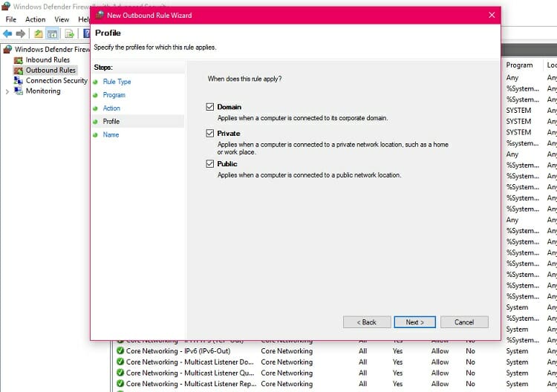Click green check icon of Multicast Listener Do... rule
557x392 pixels.
(120, 362)
